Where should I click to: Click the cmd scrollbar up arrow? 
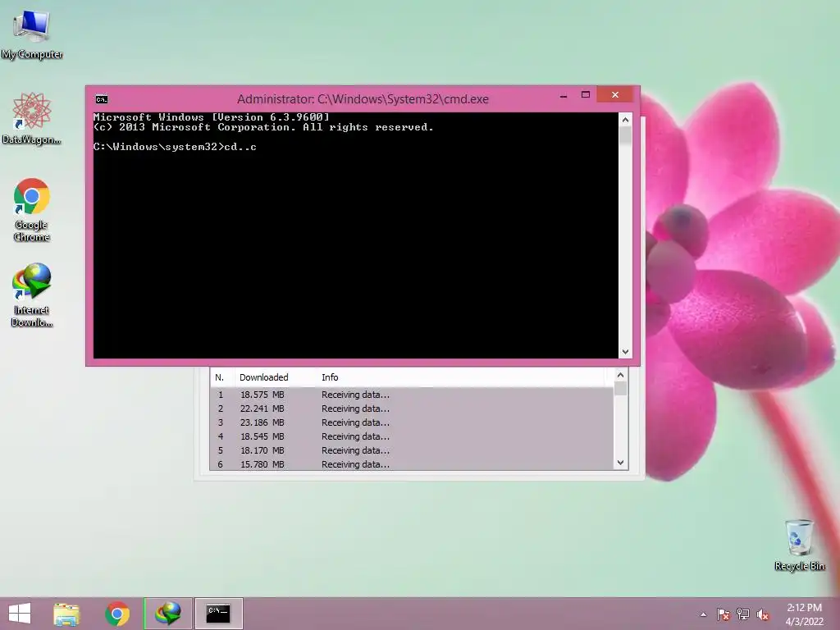tap(625, 120)
